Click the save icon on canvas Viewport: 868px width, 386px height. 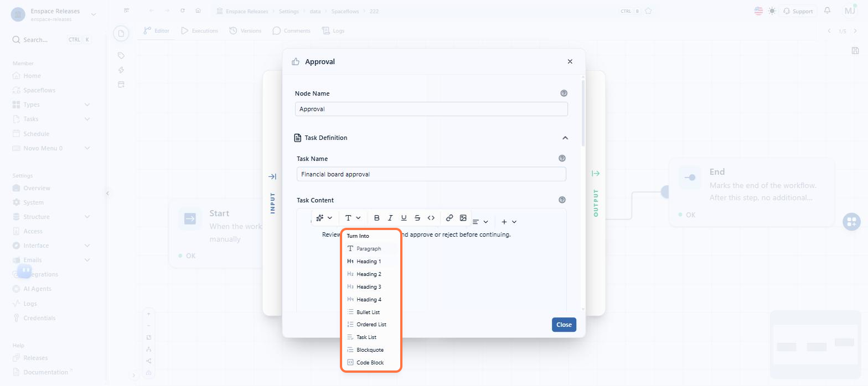[x=855, y=50]
